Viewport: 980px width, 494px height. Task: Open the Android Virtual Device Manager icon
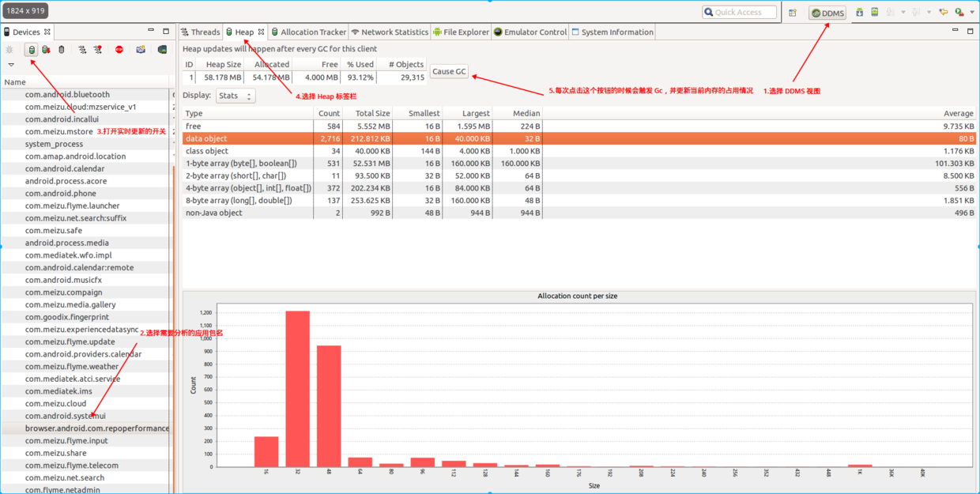[x=875, y=13]
